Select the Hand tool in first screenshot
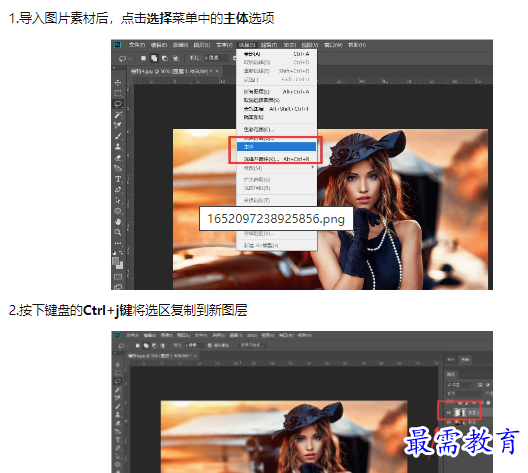The height and width of the screenshot is (473, 528). [x=118, y=222]
